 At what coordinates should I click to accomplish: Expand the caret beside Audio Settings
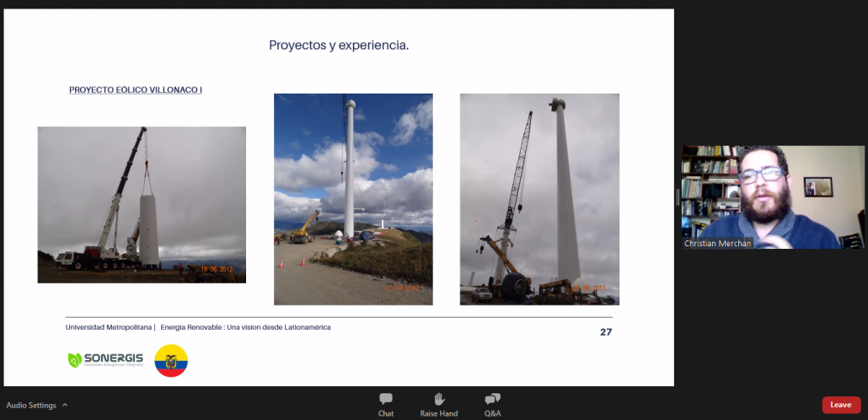point(65,405)
